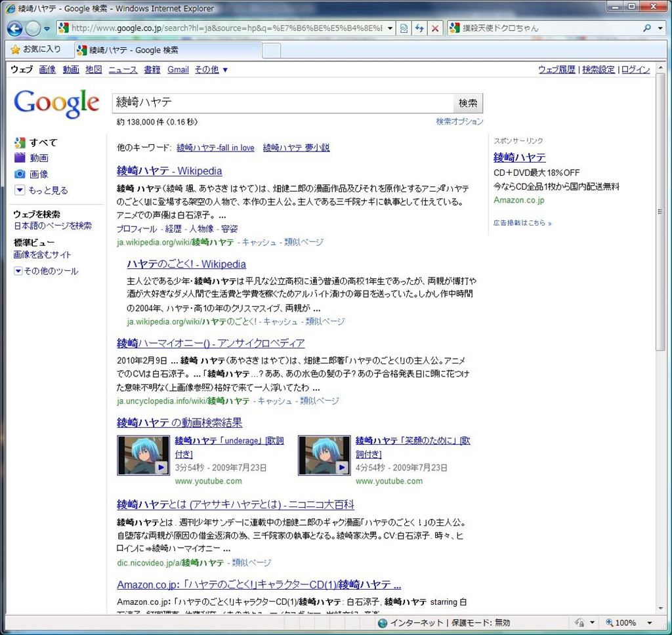Open related keyword 綾崎ハヤテ 夢小説

(x=296, y=148)
